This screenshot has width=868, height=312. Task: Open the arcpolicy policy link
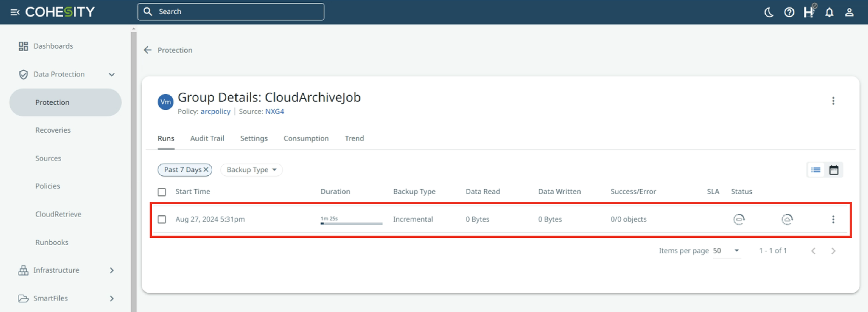click(215, 112)
